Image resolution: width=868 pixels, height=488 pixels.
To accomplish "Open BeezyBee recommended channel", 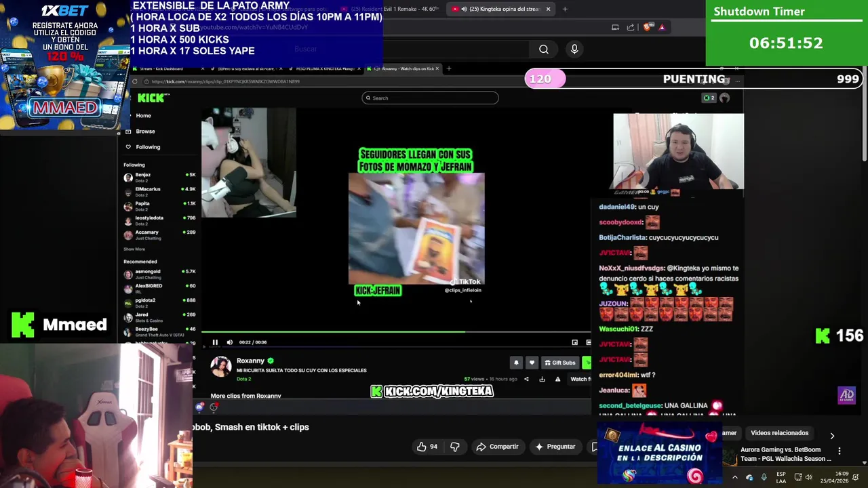I will pos(159,331).
